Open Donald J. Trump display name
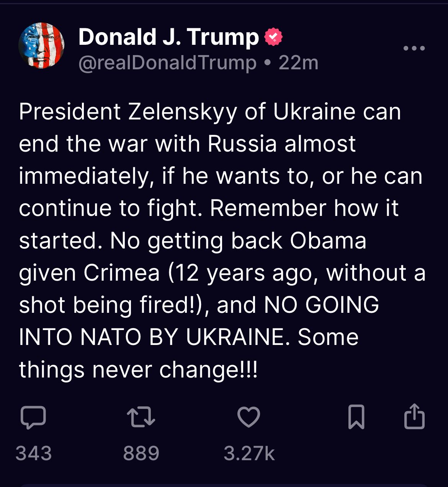The height and width of the screenshot is (487, 448). coord(169,37)
